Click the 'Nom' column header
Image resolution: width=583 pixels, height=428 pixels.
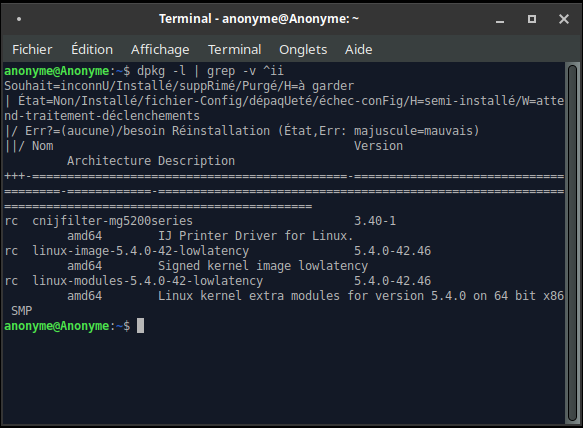(43, 146)
